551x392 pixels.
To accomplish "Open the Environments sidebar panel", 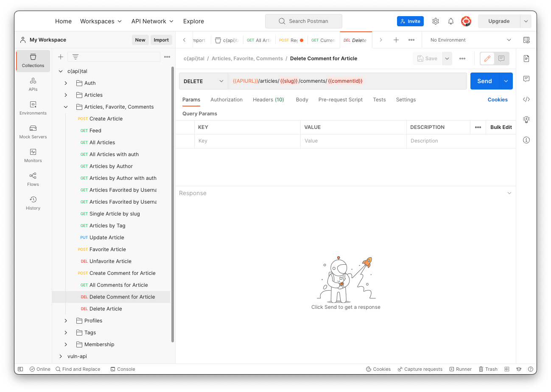I will 33,108.
